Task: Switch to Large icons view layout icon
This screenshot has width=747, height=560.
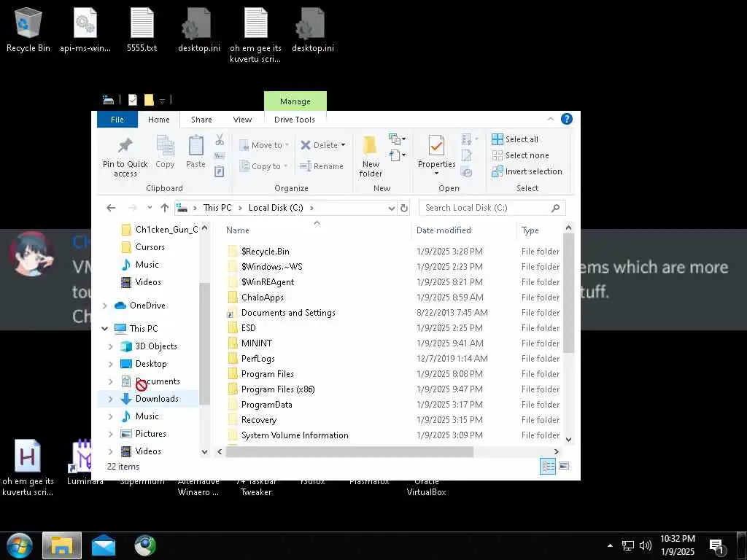Action: [564, 466]
